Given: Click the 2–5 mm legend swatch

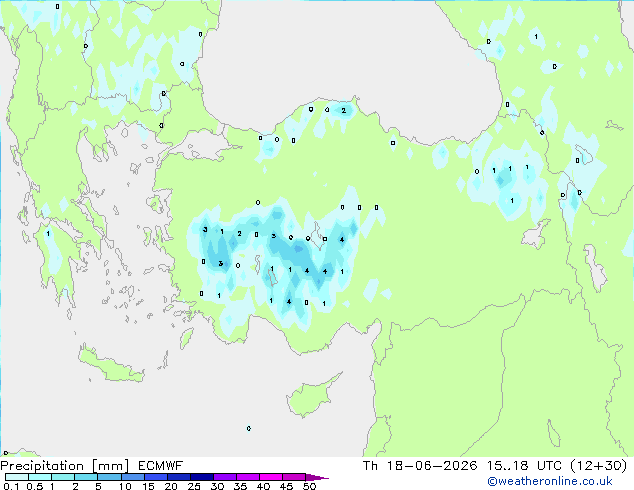Looking at the screenshot, I should click(86, 477).
